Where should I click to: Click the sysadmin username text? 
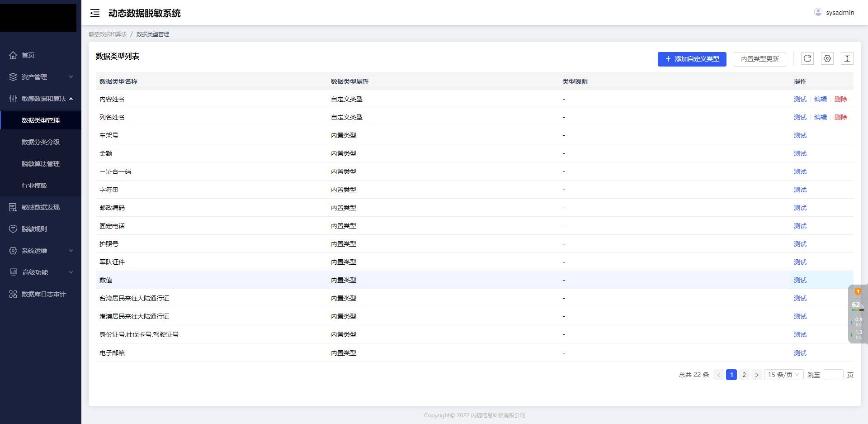(x=840, y=13)
